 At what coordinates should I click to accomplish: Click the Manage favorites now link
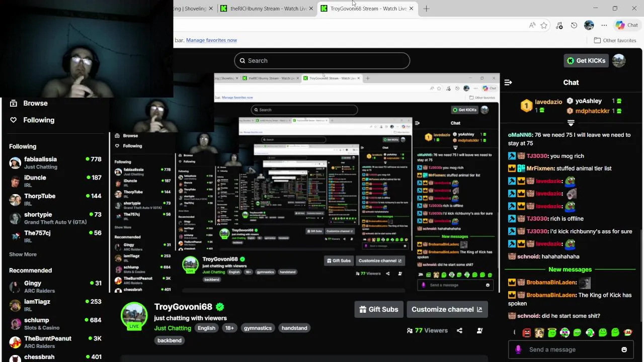coord(211,40)
